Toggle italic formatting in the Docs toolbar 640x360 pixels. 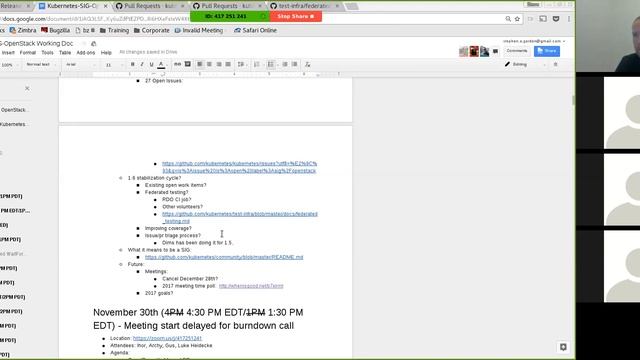[x=142, y=64]
